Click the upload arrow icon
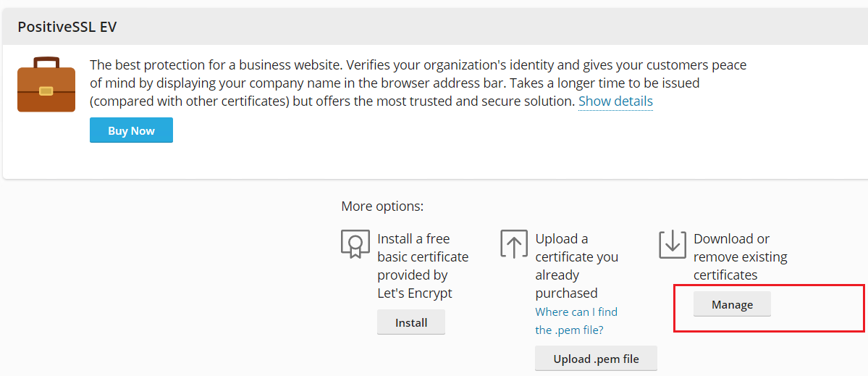The width and height of the screenshot is (868, 376). click(514, 244)
